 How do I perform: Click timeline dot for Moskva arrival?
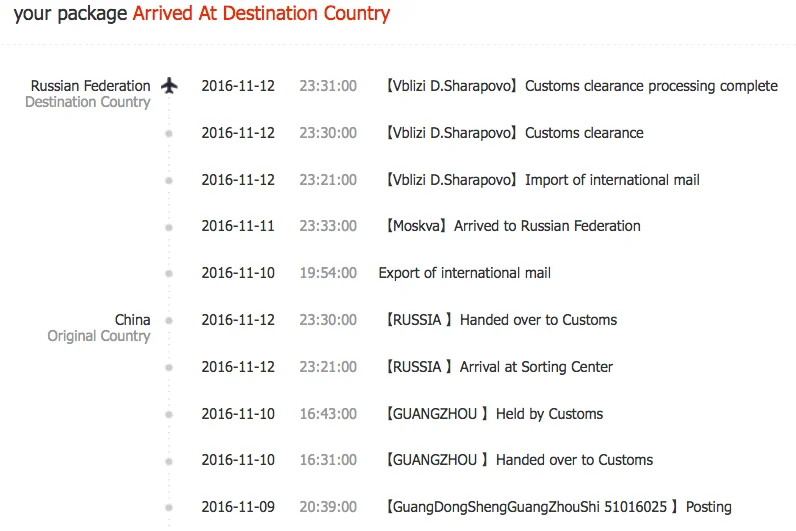[169, 227]
